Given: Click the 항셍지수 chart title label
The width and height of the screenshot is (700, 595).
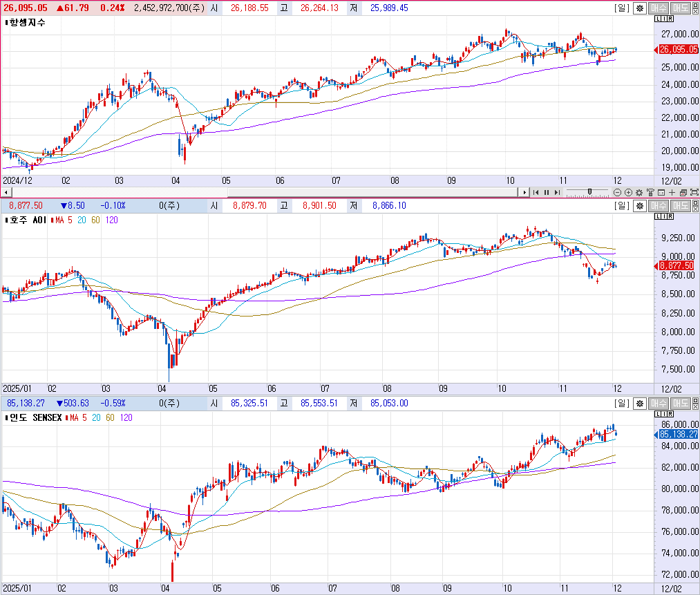Looking at the screenshot, I should (27, 22).
